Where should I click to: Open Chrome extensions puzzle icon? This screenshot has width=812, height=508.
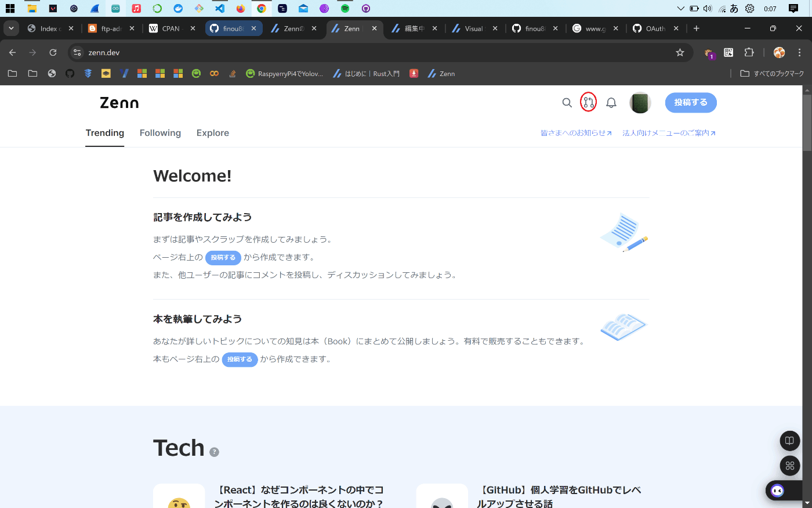749,52
